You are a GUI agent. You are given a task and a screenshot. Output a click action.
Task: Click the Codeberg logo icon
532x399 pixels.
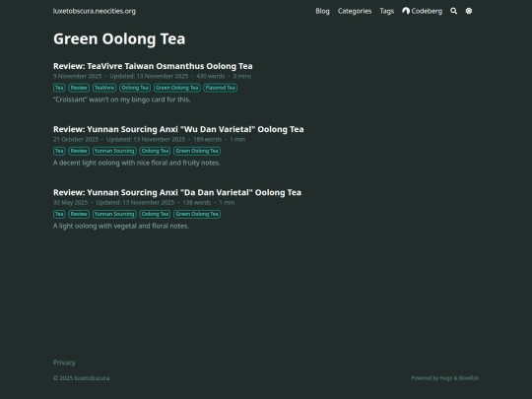point(406,11)
